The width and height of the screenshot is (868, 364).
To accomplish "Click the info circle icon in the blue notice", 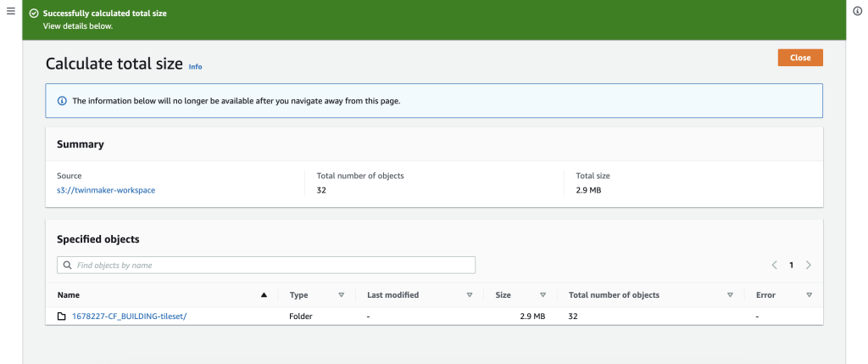I will click(62, 101).
